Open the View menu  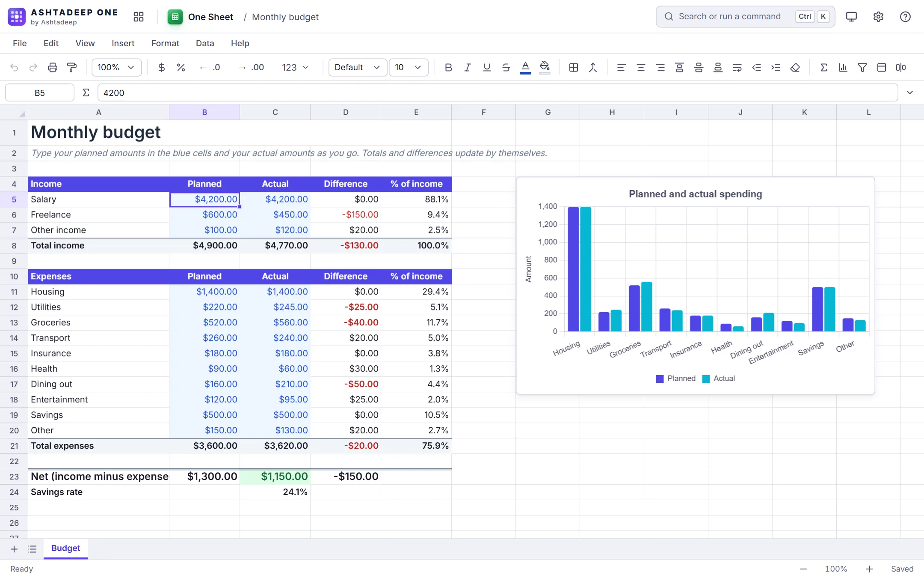click(x=85, y=43)
